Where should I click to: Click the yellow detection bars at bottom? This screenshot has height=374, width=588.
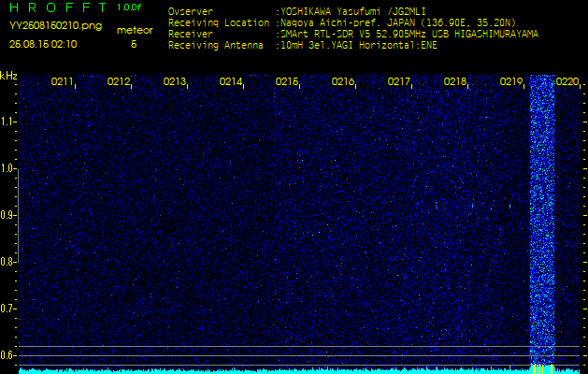point(542,368)
